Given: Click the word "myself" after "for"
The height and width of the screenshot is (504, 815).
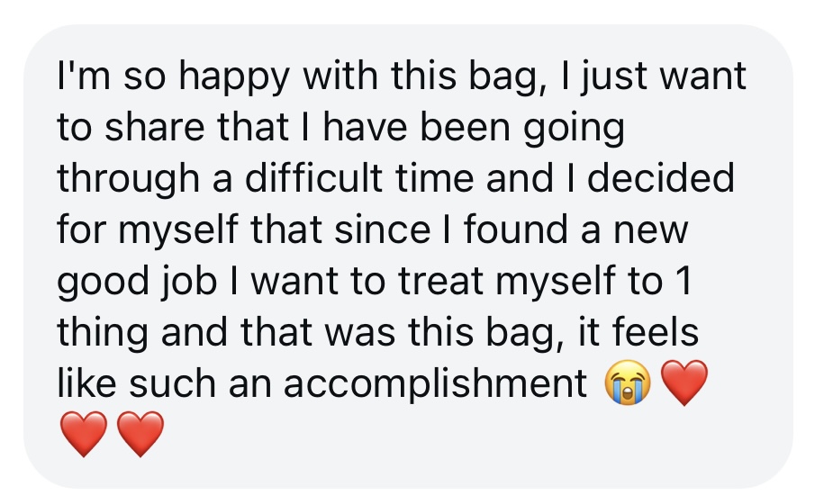Looking at the screenshot, I should [178, 230].
